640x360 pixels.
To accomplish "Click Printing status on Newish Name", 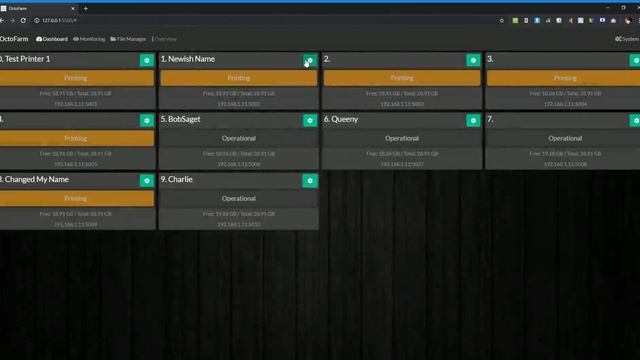I will click(239, 78).
